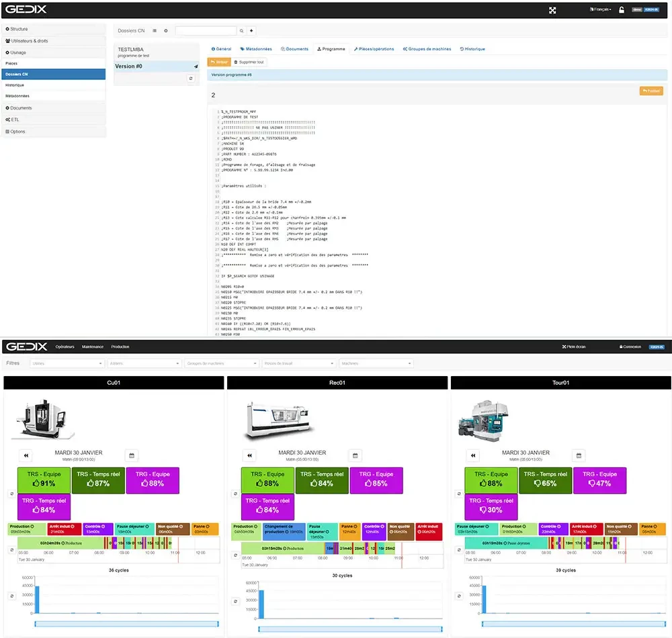This screenshot has height=638, width=672.
Task: Click the Tour01 machine thumbnail image
Action: coord(484,421)
